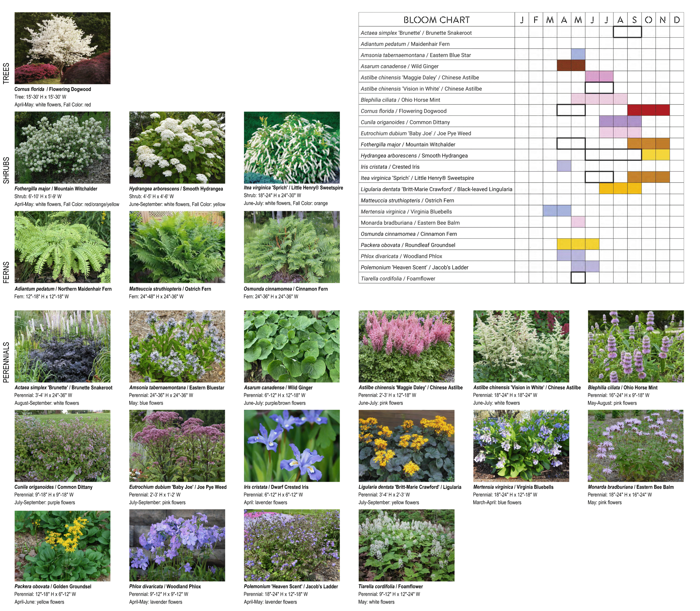700x611 pixels.
Task: Click Flowering Dogwood red fall color bar
Action: [648, 110]
